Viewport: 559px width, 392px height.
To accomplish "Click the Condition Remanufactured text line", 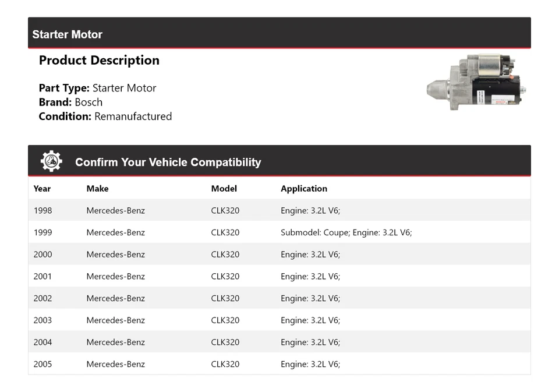I will click(x=105, y=116).
